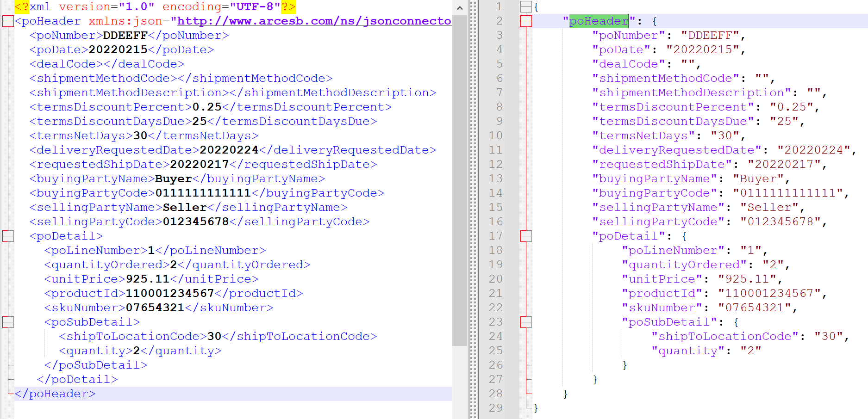
Task: Click the "dealCode" key in JSON
Action: (x=629, y=64)
